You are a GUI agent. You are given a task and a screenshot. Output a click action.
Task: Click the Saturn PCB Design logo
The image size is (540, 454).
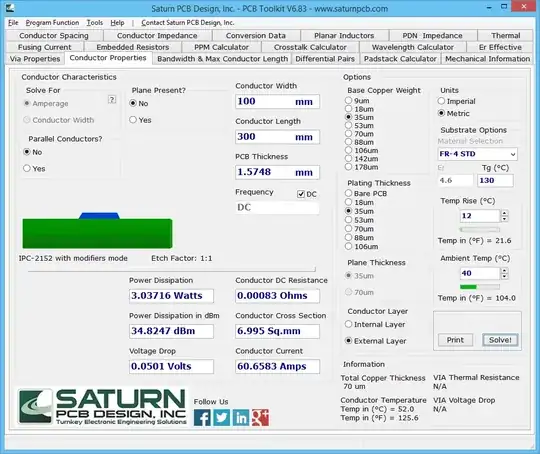click(x=103, y=406)
